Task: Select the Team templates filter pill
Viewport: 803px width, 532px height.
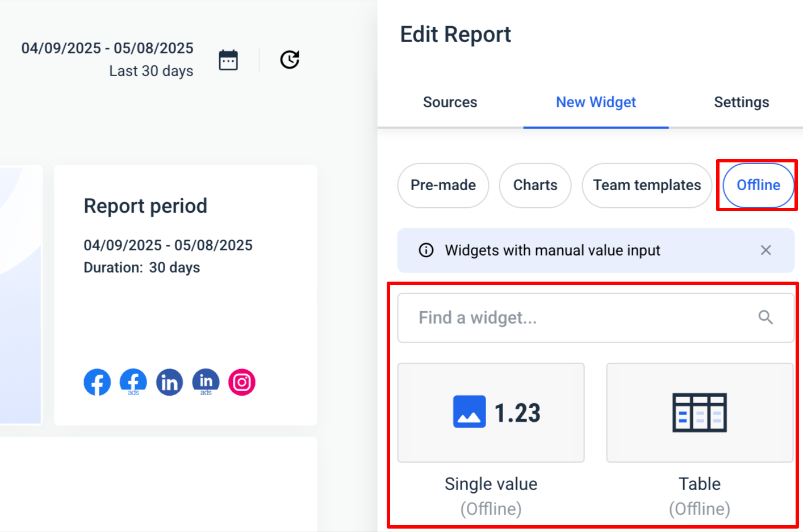Action: pos(646,185)
